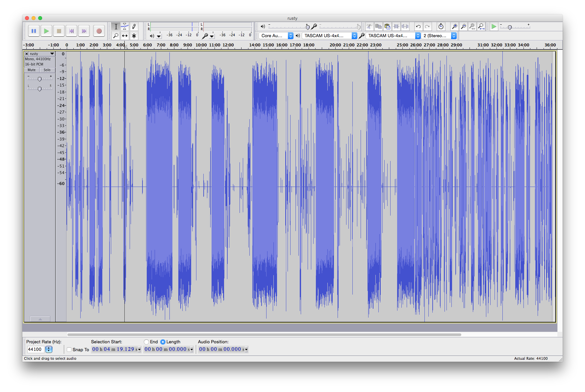Click the horizontal scrollbar below the track

coord(264,335)
